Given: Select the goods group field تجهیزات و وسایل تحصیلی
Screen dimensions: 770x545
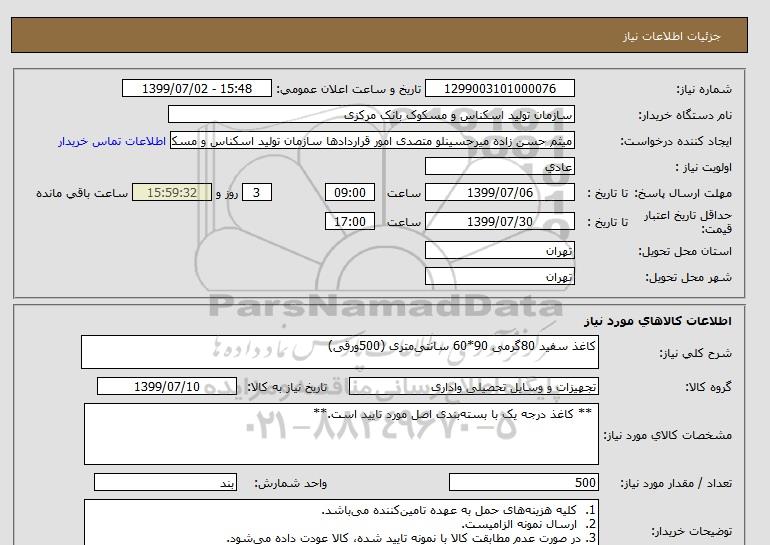Looking at the screenshot, I should (474, 386).
